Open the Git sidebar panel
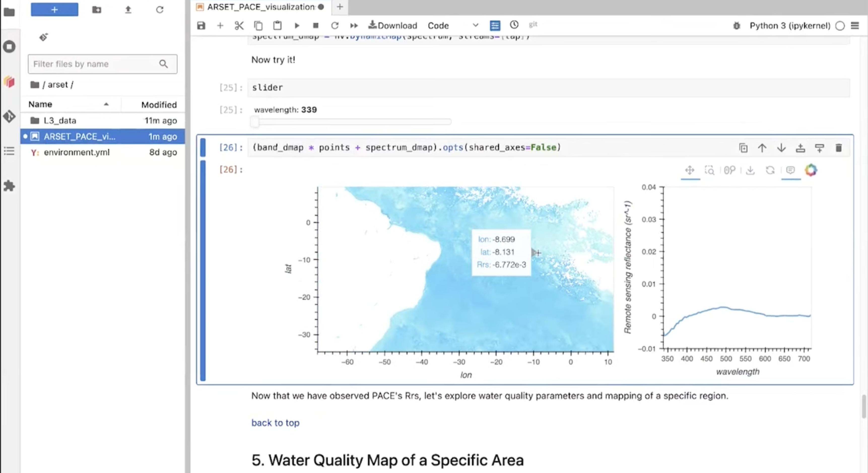This screenshot has height=473, width=868. coord(9,116)
